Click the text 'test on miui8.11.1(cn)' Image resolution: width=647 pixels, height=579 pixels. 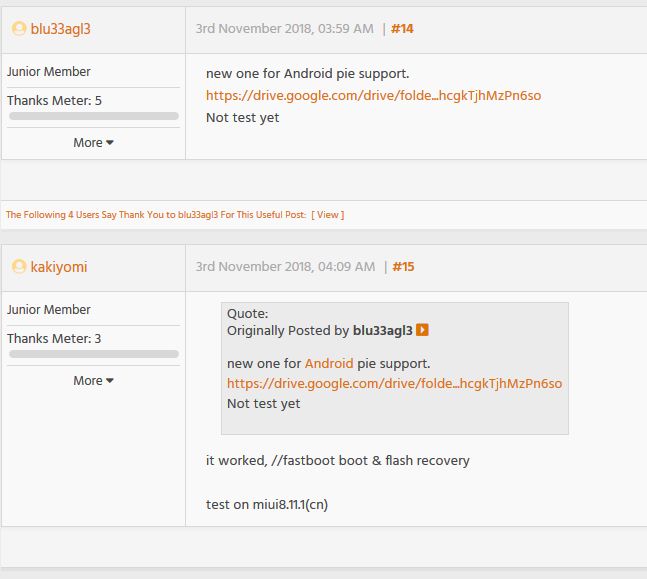[x=267, y=504]
